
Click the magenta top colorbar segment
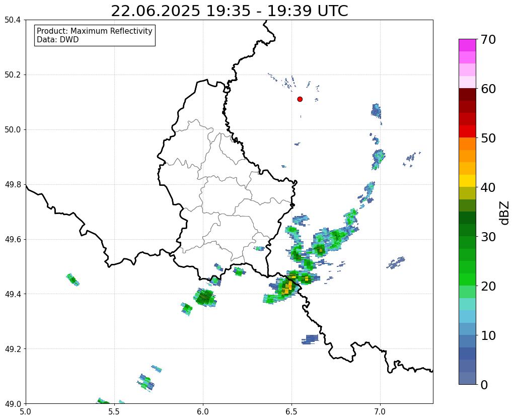[x=467, y=45]
